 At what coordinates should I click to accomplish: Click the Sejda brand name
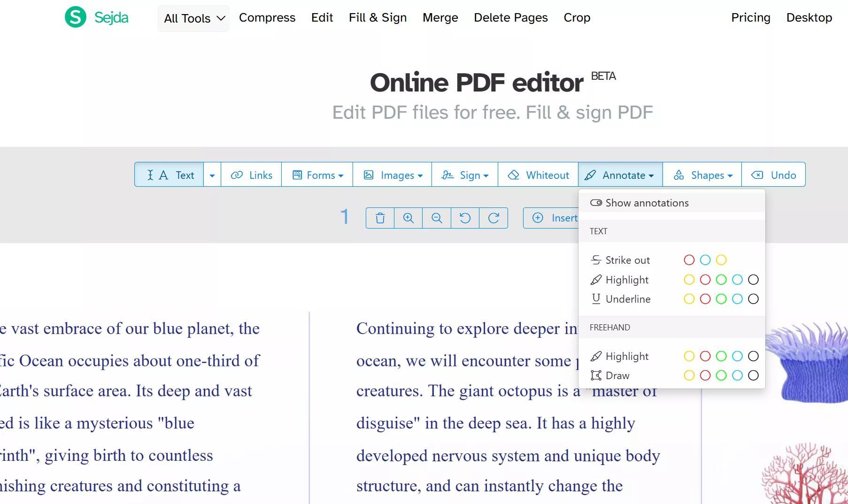[111, 17]
